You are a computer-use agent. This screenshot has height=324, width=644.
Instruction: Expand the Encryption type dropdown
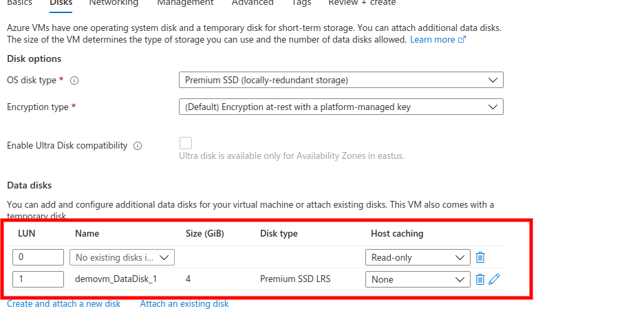pyautogui.click(x=341, y=107)
